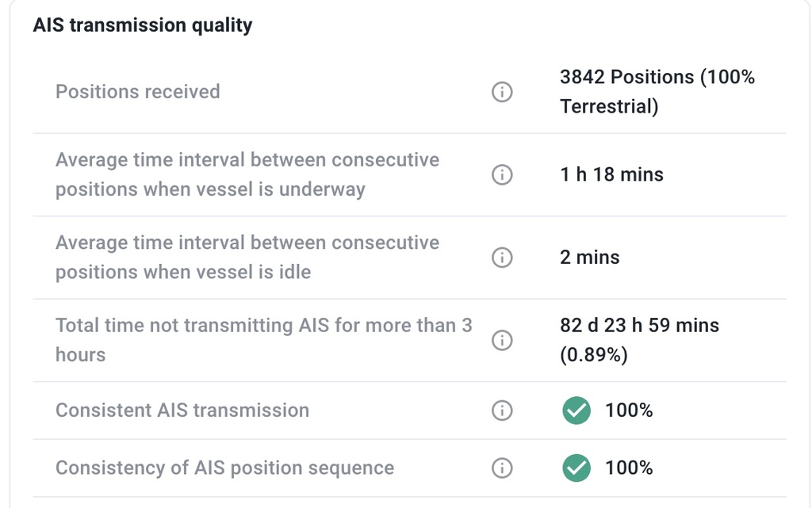
Task: Click info icon for idle interval row
Action: click(502, 257)
